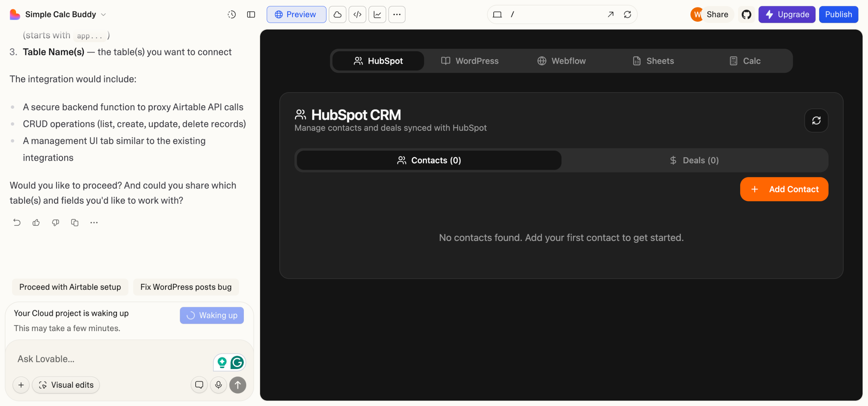The image size is (868, 406).
Task: Click thumbs down on the response
Action: (x=55, y=223)
